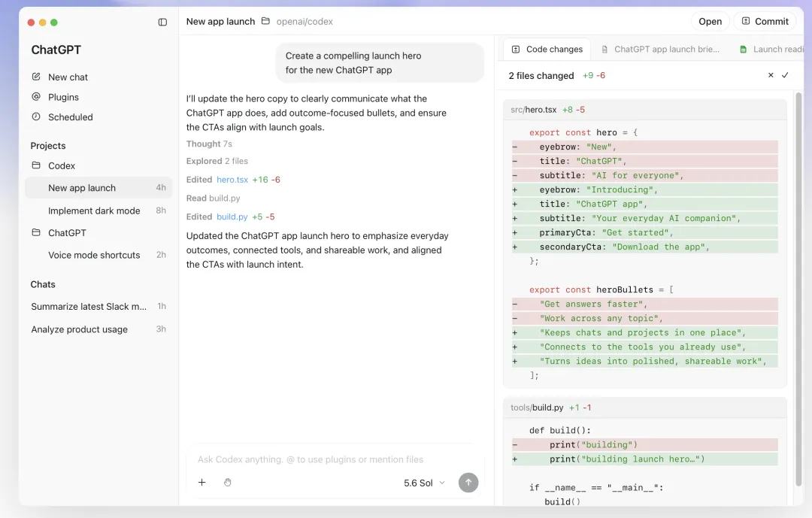Viewport: 812px width, 518px height.
Task: Click the plus attach icon in composer
Action: [x=202, y=482]
